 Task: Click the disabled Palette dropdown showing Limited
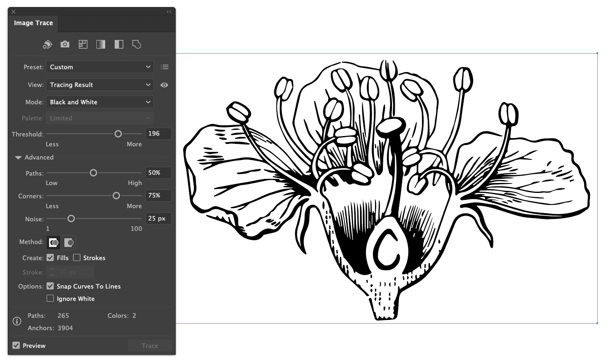click(100, 118)
